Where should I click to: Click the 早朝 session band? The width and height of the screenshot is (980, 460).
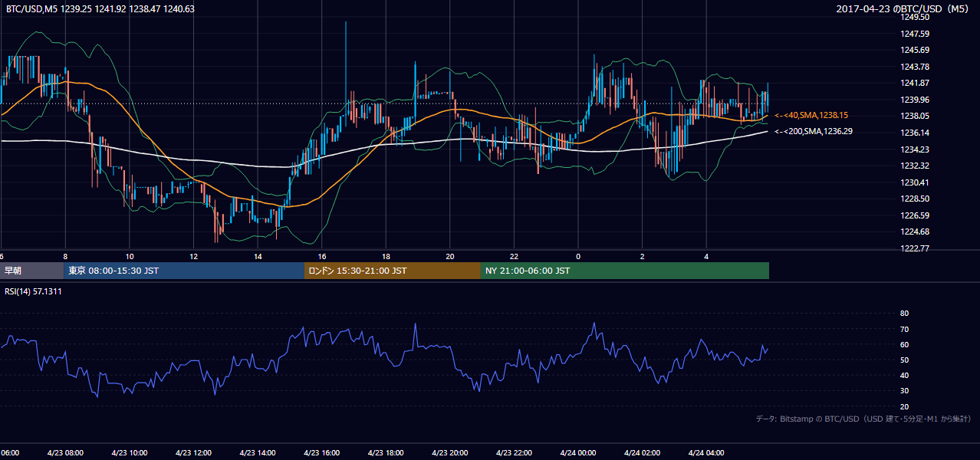click(x=31, y=271)
